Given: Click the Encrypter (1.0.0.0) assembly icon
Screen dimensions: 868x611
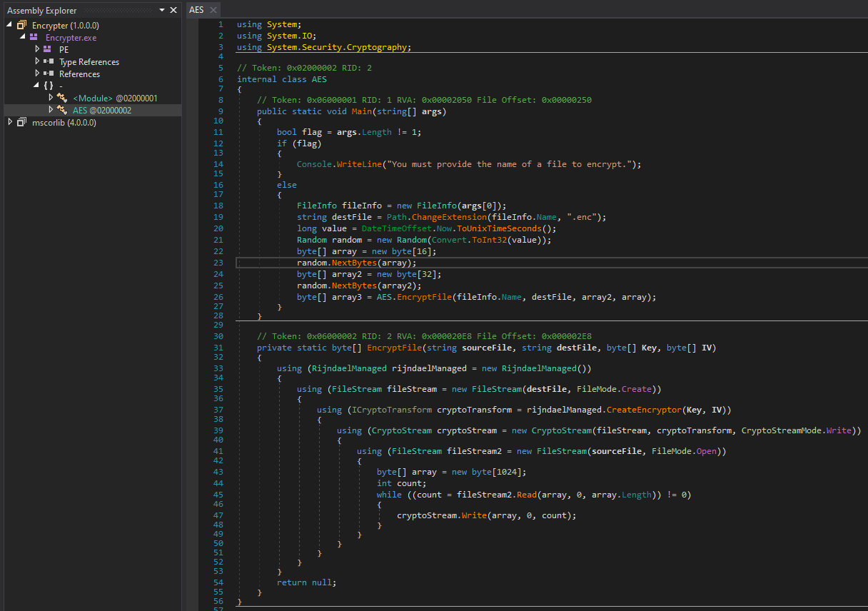Looking at the screenshot, I should click(21, 26).
